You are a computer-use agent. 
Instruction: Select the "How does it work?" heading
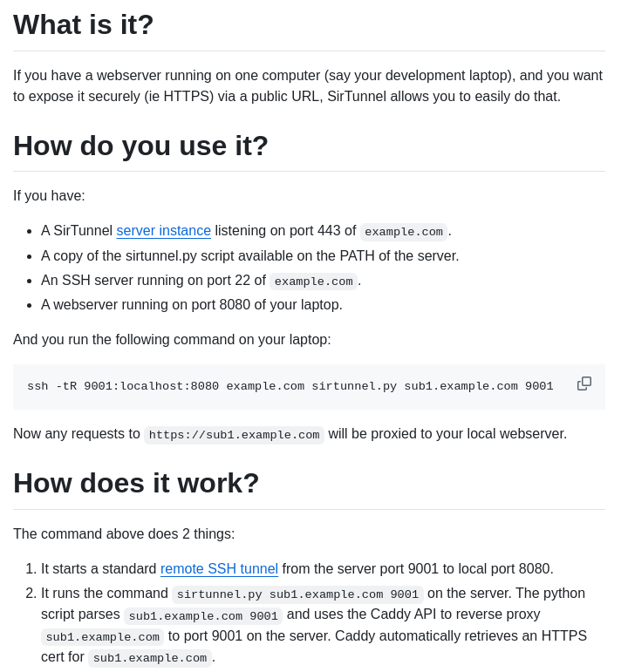[x=136, y=483]
